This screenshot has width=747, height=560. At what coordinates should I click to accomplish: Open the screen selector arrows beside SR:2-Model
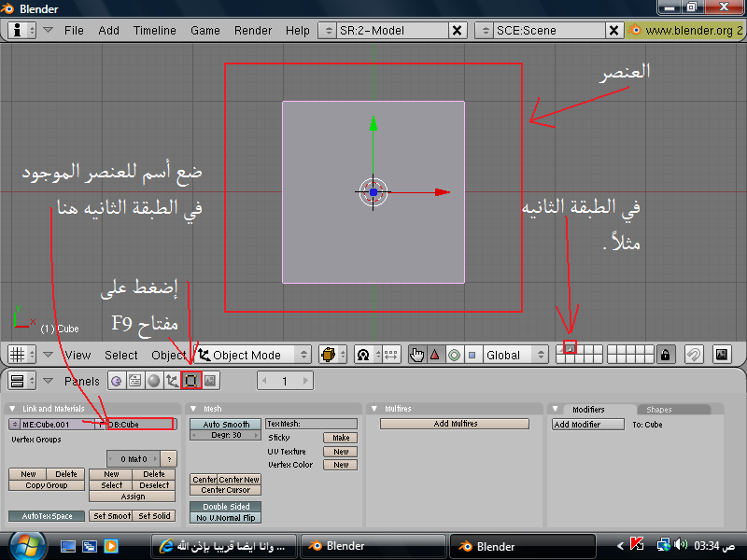[x=328, y=31]
